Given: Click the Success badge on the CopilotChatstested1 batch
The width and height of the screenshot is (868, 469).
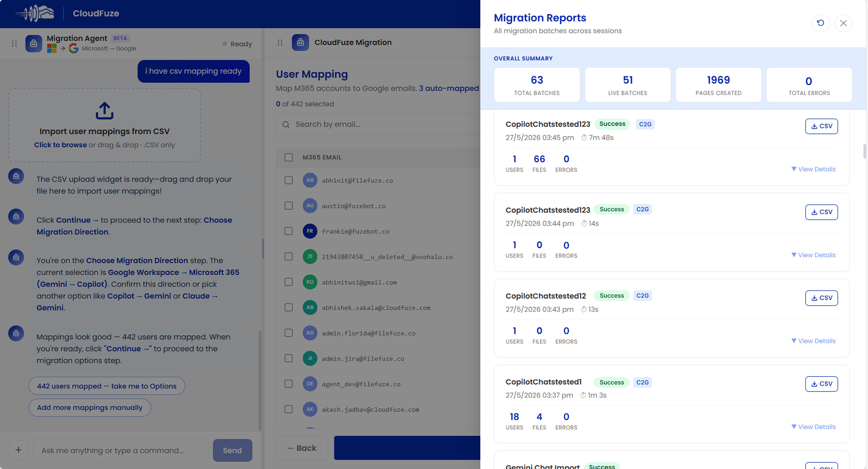Looking at the screenshot, I should (612, 382).
